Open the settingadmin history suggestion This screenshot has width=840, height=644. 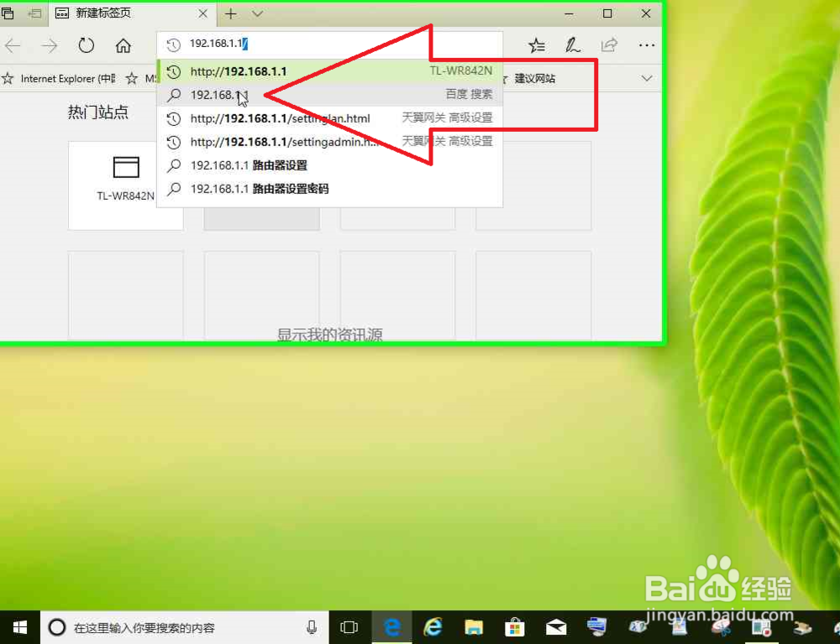(x=330, y=142)
